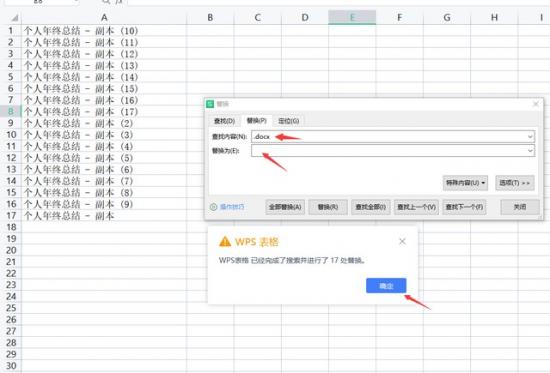This screenshot has height=373, width=550.
Task: Select cell with 个人年终总结 - 副本 (14)
Action: [x=104, y=77]
